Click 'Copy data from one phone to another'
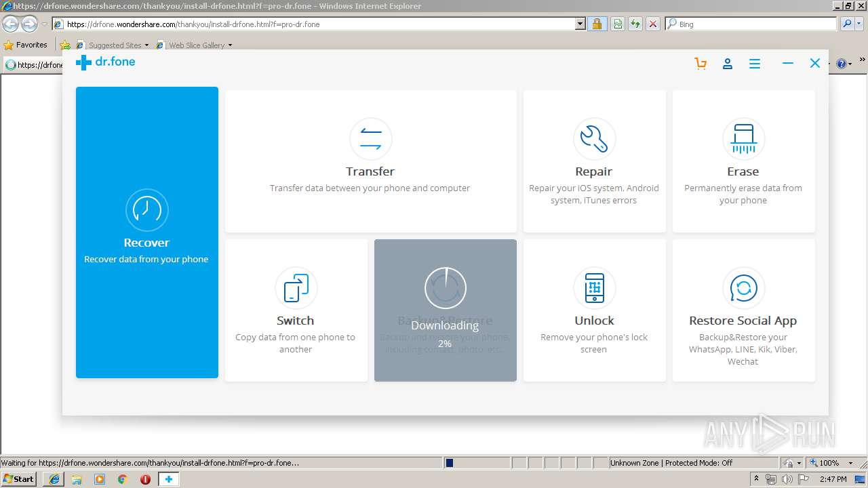Screen dimensions: 868x488 296,344
